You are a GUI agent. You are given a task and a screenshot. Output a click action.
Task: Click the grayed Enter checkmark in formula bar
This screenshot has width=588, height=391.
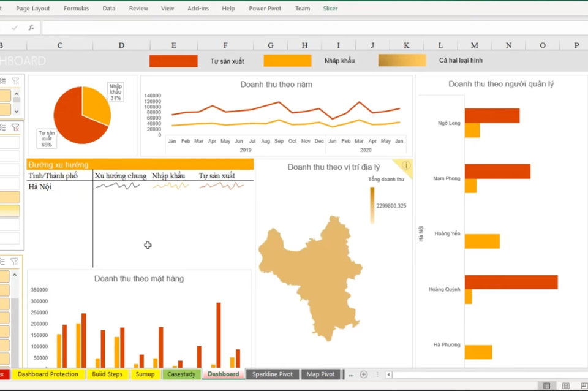click(x=15, y=28)
